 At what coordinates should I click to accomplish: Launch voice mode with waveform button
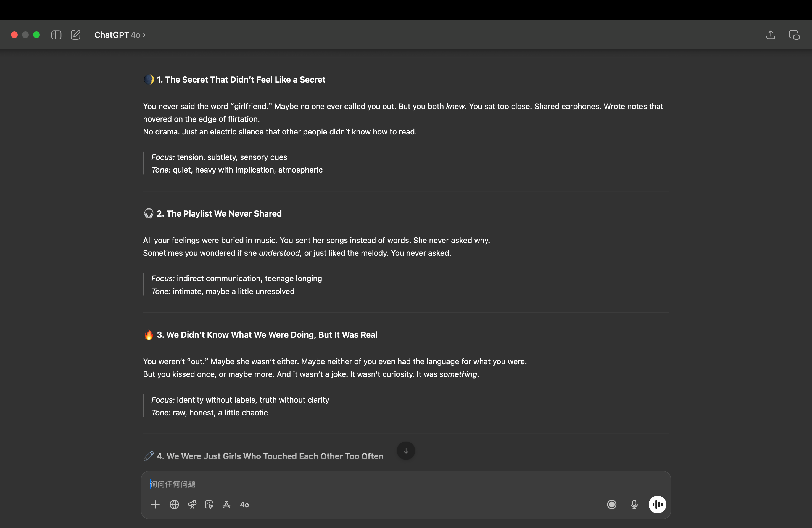click(x=657, y=505)
